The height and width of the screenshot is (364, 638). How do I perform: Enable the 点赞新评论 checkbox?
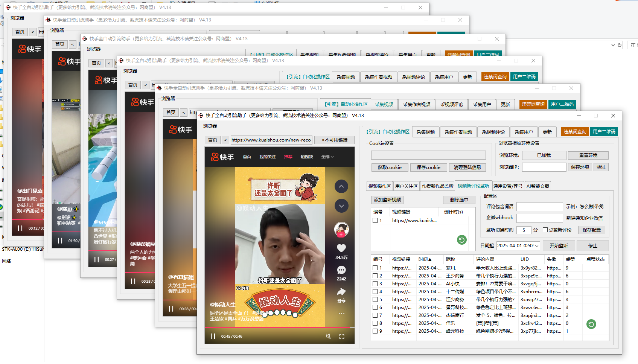[545, 230]
